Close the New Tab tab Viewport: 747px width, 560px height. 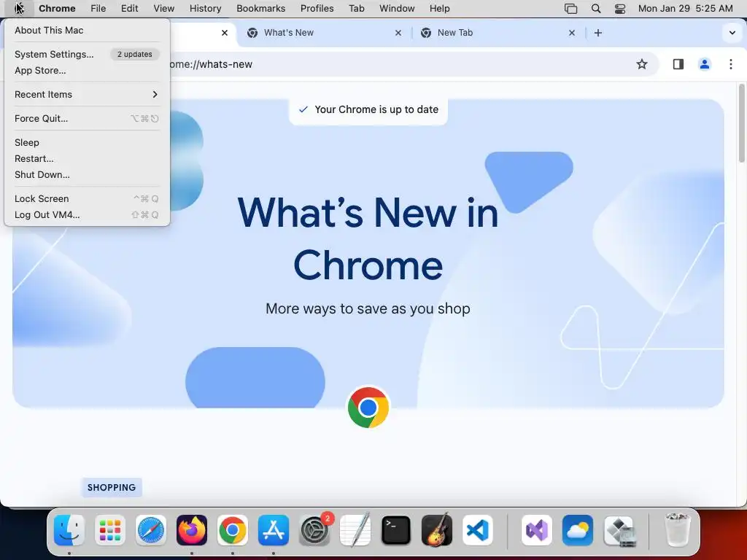[x=572, y=33]
